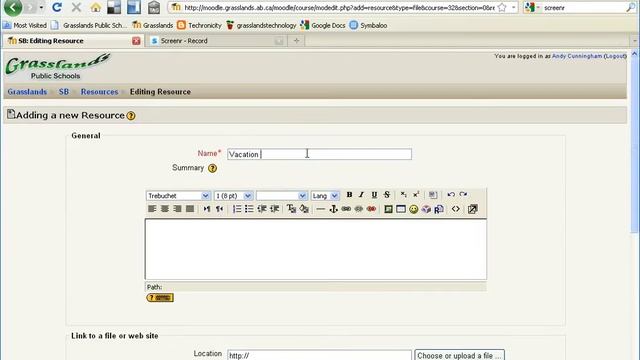Click in the Name input field
Viewport: 640px width, 360px height.
click(319, 154)
